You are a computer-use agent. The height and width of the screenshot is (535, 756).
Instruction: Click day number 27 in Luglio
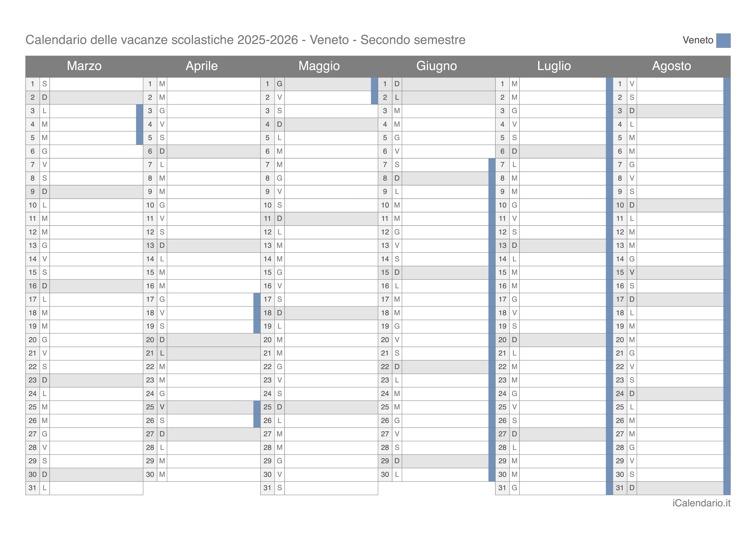pyautogui.click(x=502, y=434)
